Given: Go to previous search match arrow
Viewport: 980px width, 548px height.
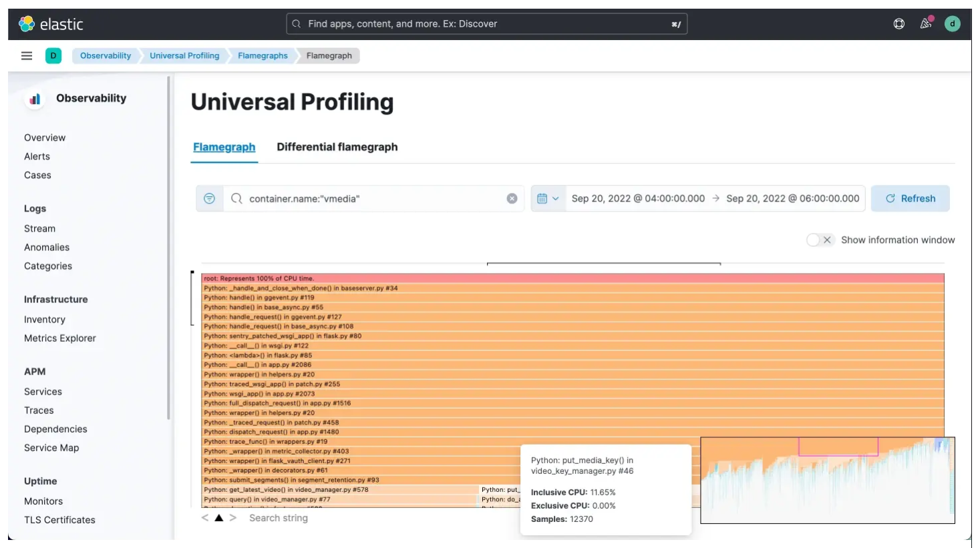Looking at the screenshot, I should [205, 518].
